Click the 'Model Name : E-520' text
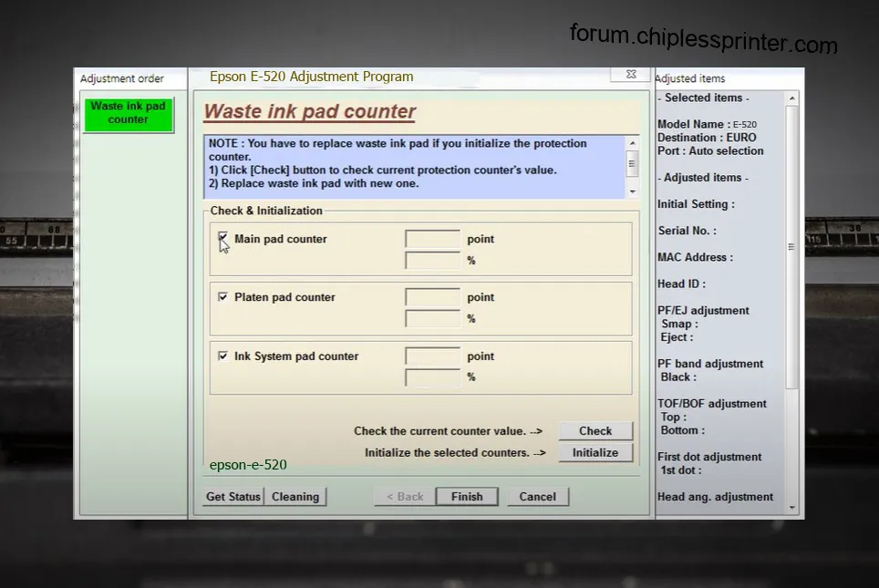Viewport: 879px width, 588px height. 707,124
